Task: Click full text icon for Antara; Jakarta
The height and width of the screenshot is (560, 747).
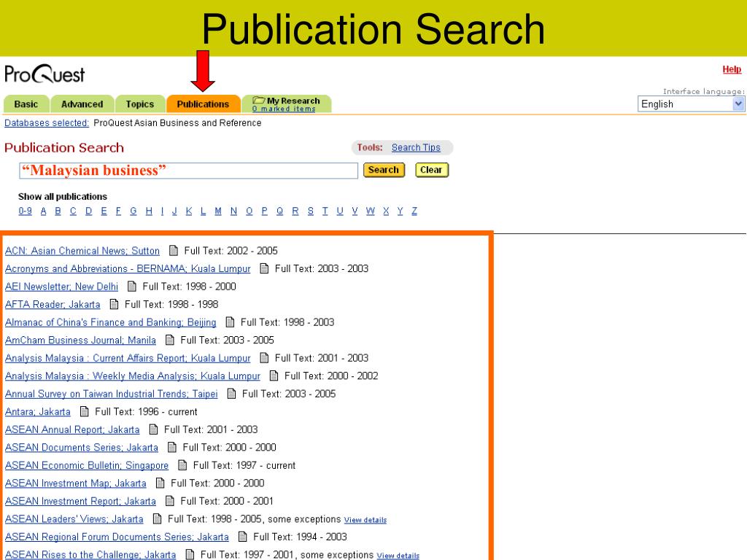Action: click(85, 411)
